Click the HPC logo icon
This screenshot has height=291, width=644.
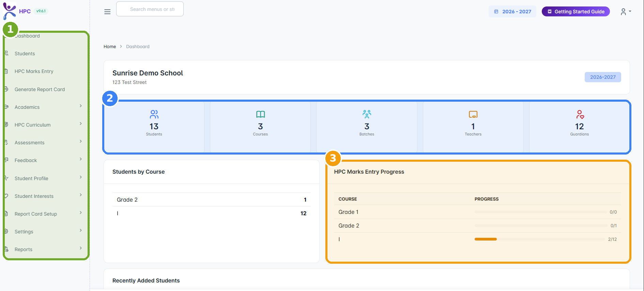9,11
